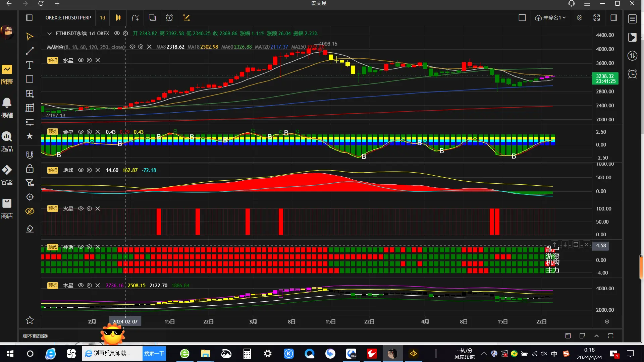Viewport: 644px width, 362px height.
Task: Open the candlestick chart type selector
Action: (118, 18)
